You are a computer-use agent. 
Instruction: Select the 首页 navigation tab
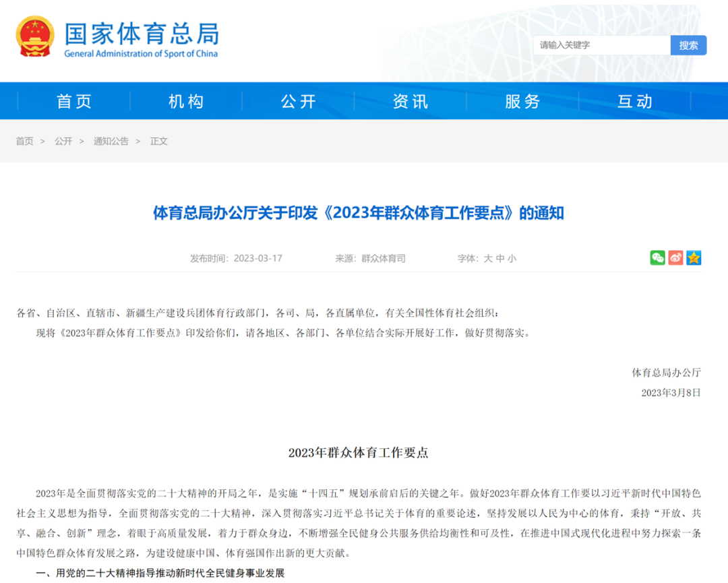pos(74,100)
